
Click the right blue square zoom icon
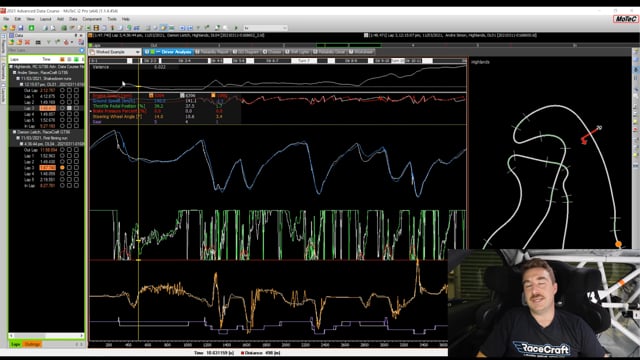[190, 28]
